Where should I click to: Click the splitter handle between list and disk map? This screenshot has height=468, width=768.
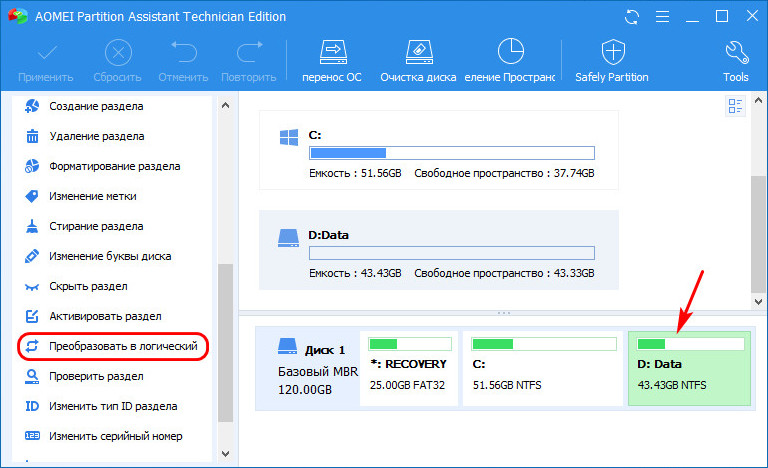click(504, 313)
